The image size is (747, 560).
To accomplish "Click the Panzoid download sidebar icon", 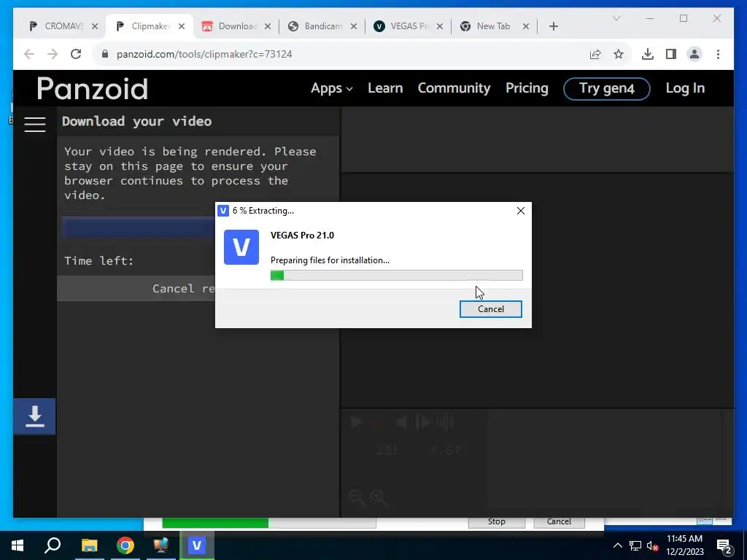I will click(34, 416).
